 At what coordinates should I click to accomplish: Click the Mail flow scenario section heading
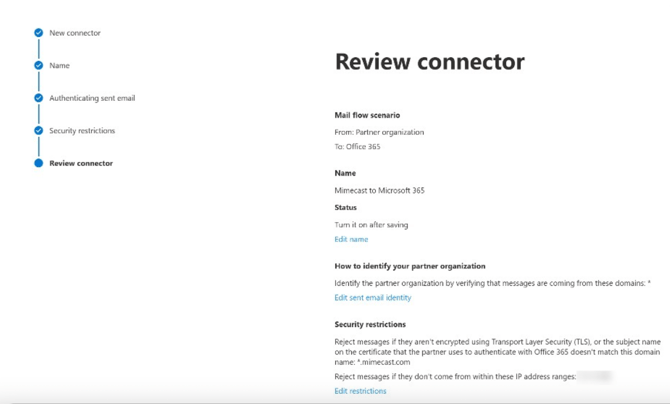point(367,115)
